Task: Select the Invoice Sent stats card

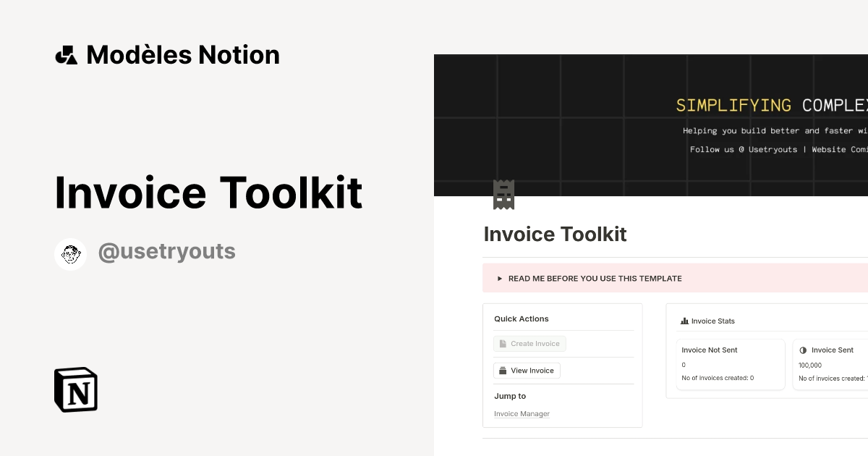Action: 832,364
